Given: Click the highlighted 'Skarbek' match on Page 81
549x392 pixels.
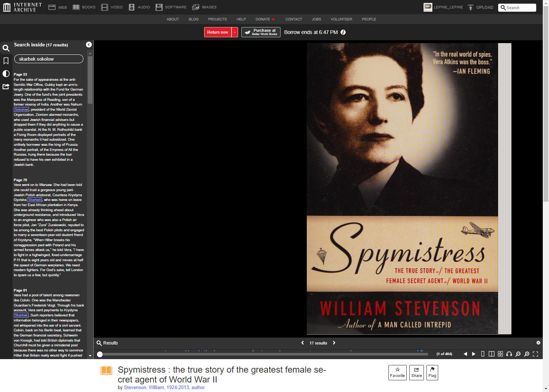Looking at the screenshot, I should [21, 315].
